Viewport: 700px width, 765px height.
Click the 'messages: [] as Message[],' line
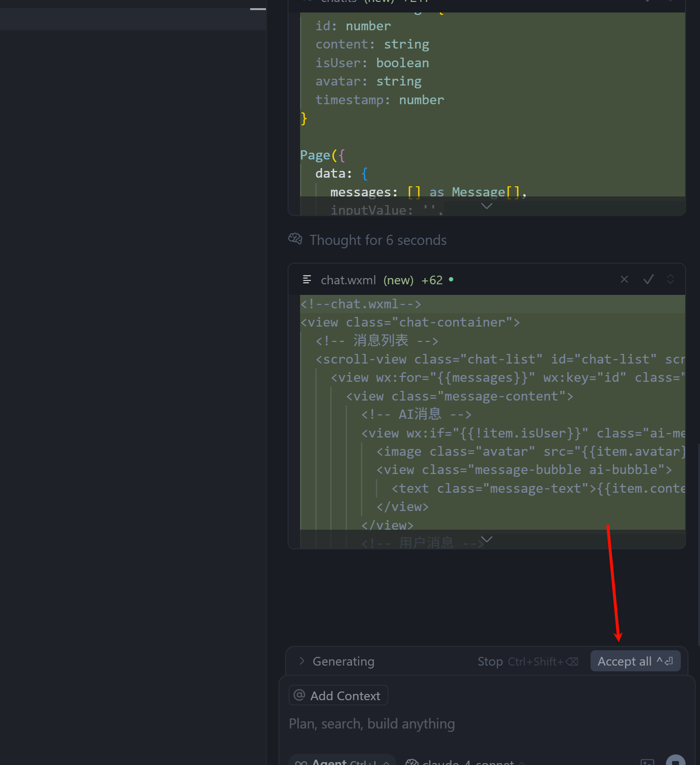(428, 192)
